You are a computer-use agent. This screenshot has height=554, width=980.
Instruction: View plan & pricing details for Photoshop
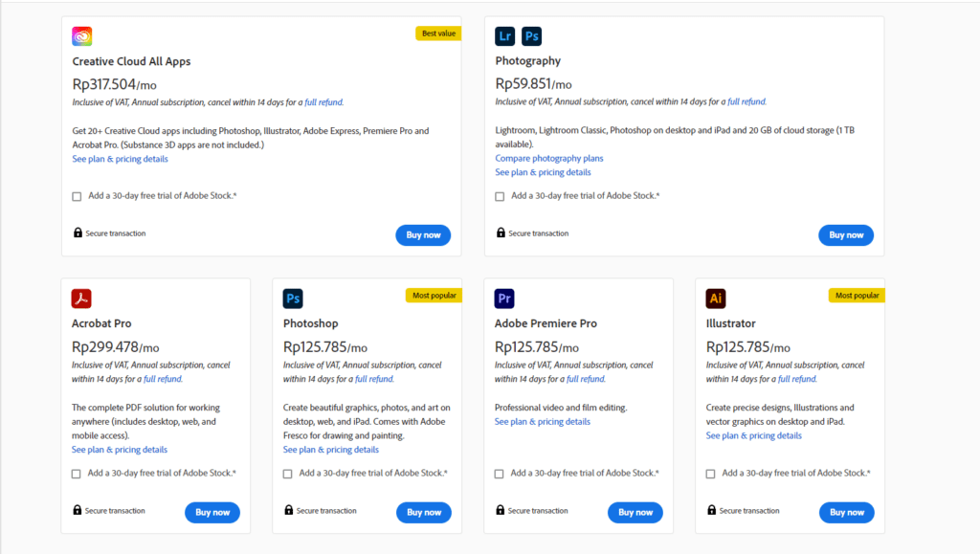tap(330, 450)
